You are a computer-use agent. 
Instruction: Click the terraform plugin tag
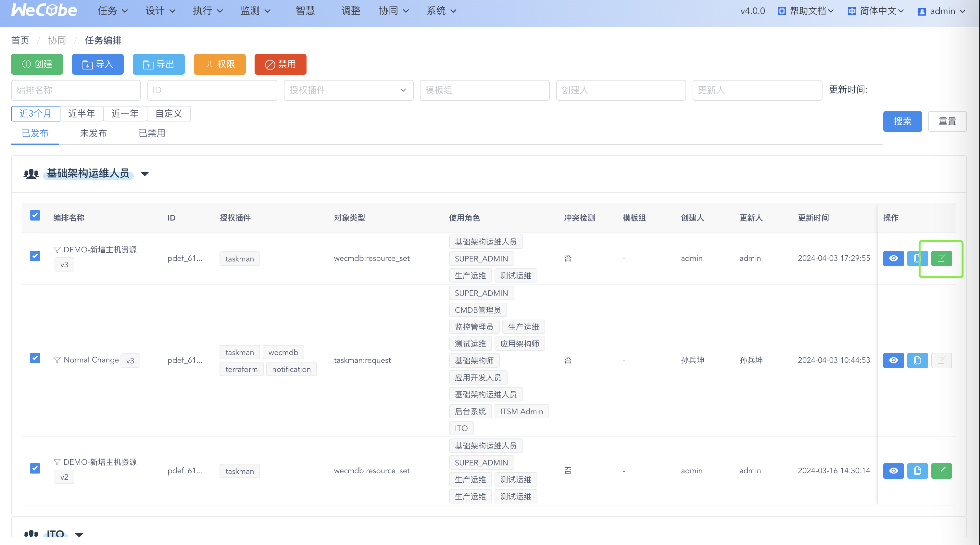coord(241,369)
